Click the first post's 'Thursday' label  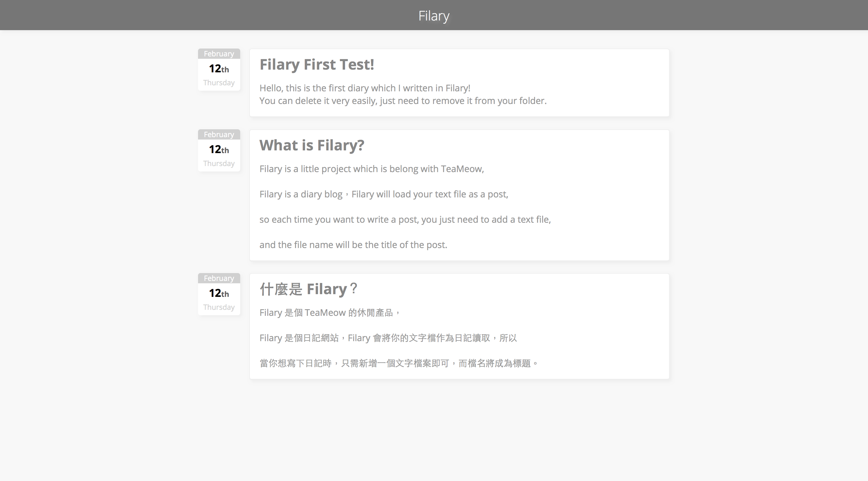[219, 83]
